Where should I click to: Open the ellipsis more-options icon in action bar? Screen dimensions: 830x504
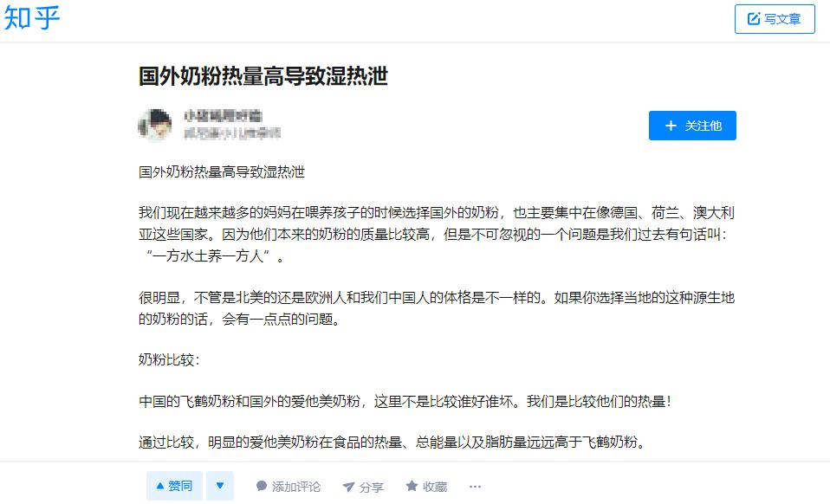(x=474, y=487)
